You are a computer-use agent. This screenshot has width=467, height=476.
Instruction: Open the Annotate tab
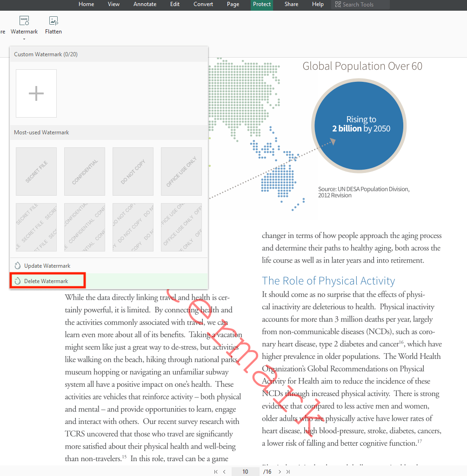[145, 5]
